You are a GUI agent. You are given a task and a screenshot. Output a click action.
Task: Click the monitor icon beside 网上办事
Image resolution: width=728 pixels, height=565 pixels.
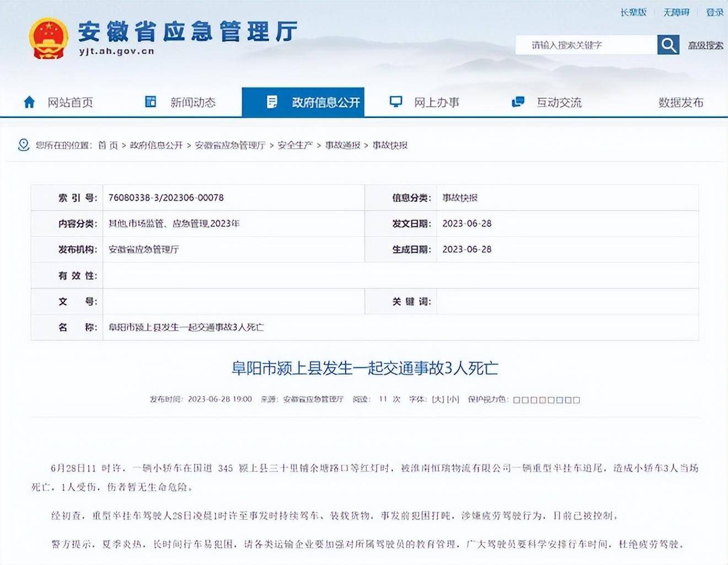395,102
